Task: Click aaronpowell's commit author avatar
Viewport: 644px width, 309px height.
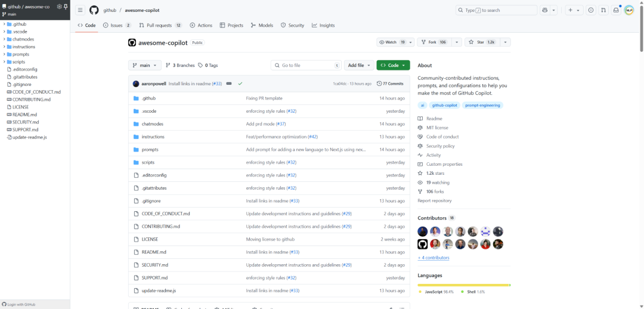Action: point(136,84)
